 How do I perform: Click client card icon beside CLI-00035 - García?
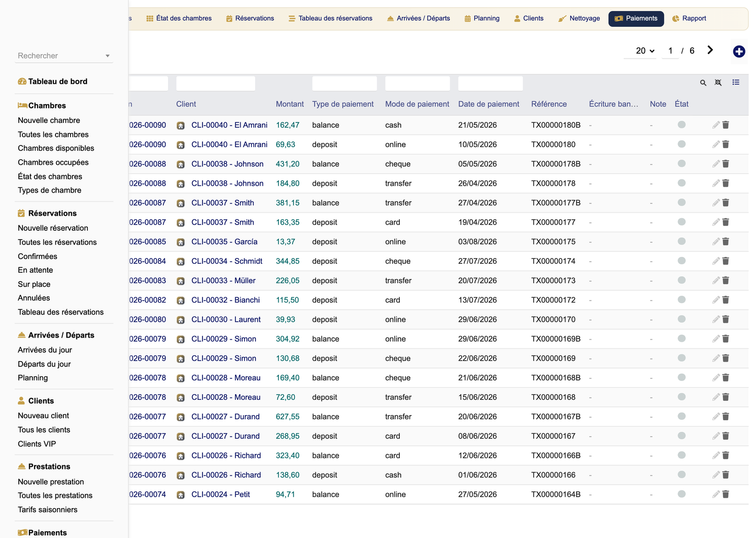(x=180, y=242)
